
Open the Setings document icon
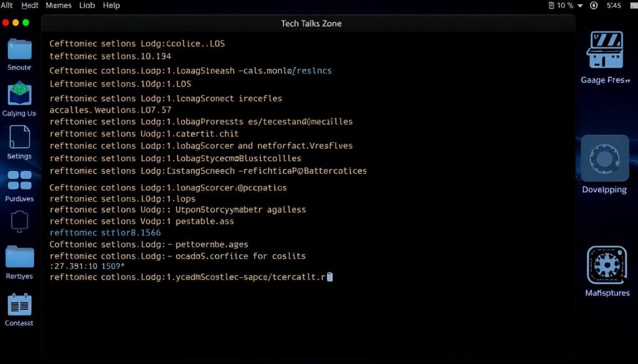pyautogui.click(x=19, y=138)
